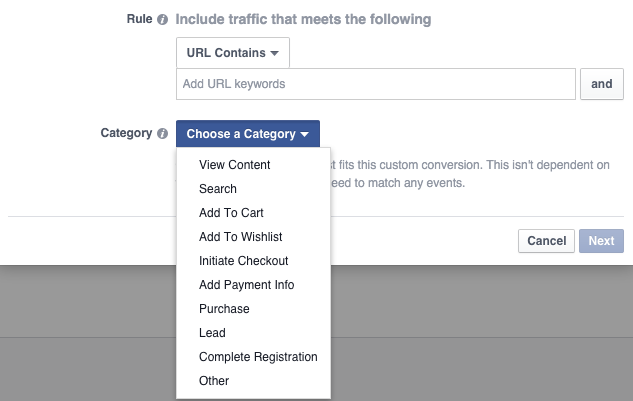633x401 pixels.
Task: Choose Initiate Checkout category
Action: tap(244, 261)
